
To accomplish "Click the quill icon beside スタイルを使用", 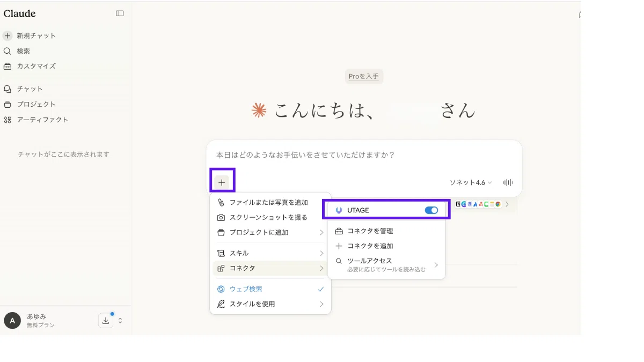I will tap(221, 304).
